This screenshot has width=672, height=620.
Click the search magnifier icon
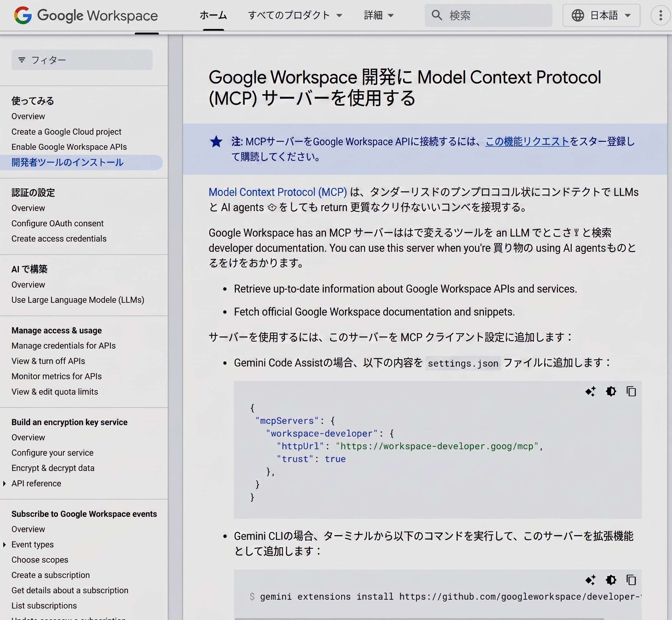click(x=436, y=15)
